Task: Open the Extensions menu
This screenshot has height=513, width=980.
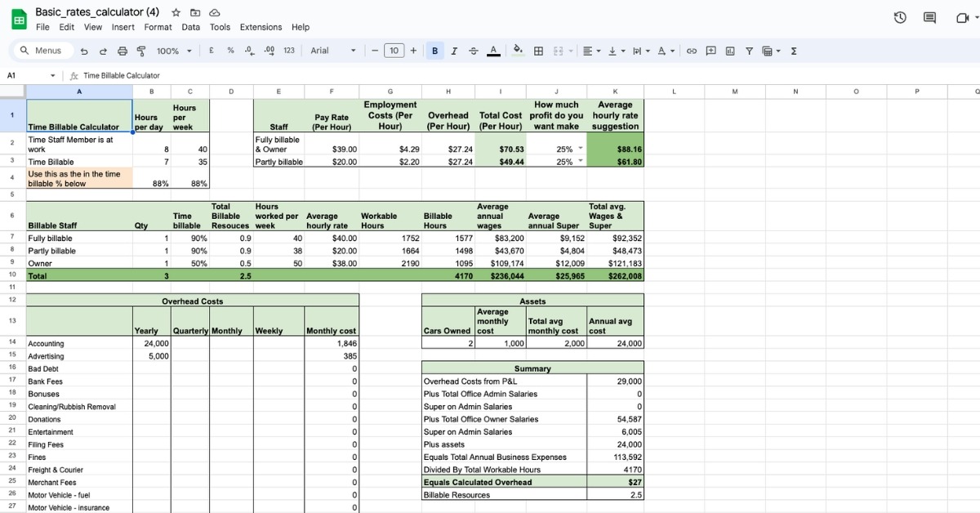Action: [261, 27]
